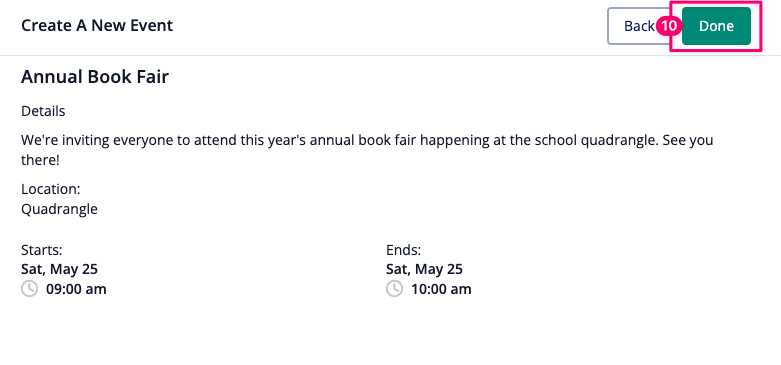This screenshot has width=781, height=365.
Task: Click the pink step 10 badge
Action: pos(668,26)
